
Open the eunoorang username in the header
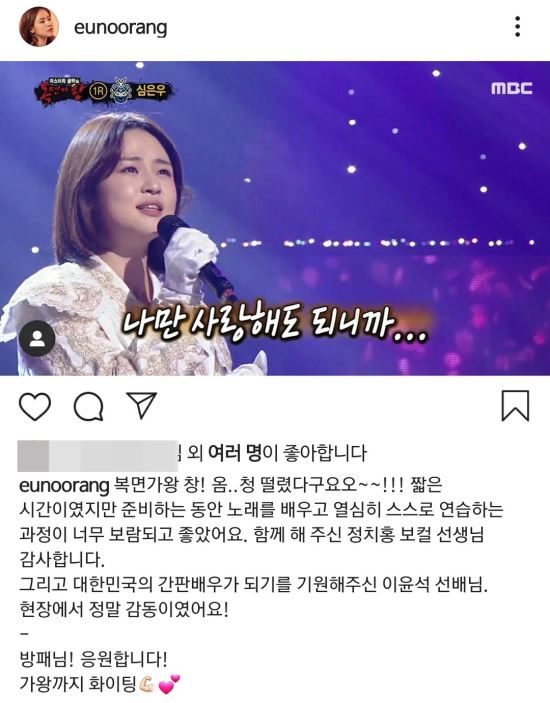(121, 27)
